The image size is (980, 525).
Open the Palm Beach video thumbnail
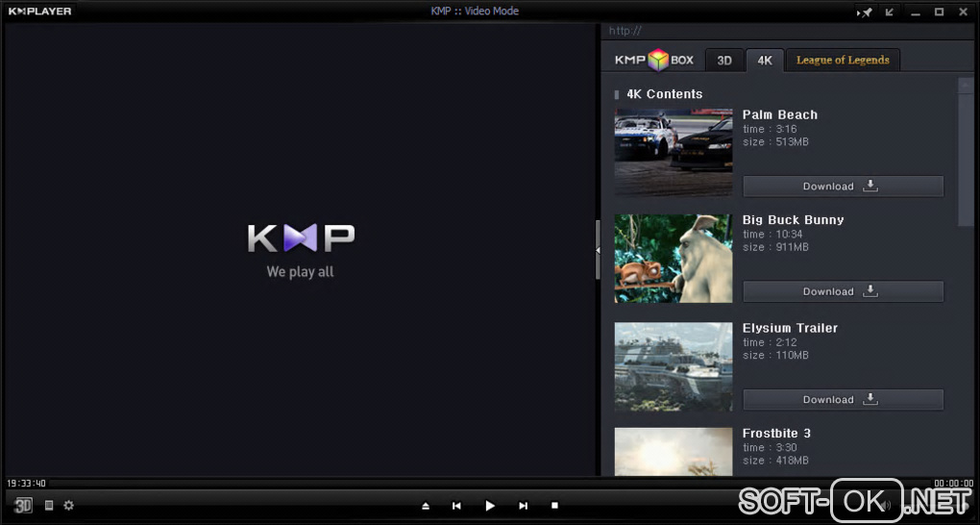pyautogui.click(x=674, y=152)
